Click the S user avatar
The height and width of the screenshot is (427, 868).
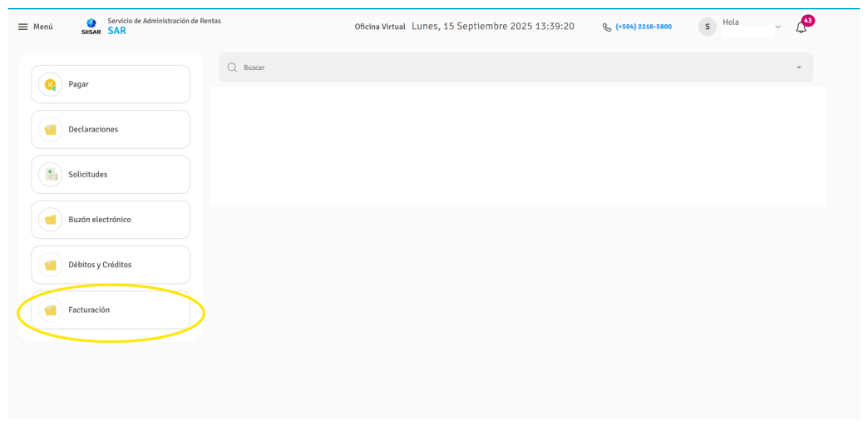[707, 27]
